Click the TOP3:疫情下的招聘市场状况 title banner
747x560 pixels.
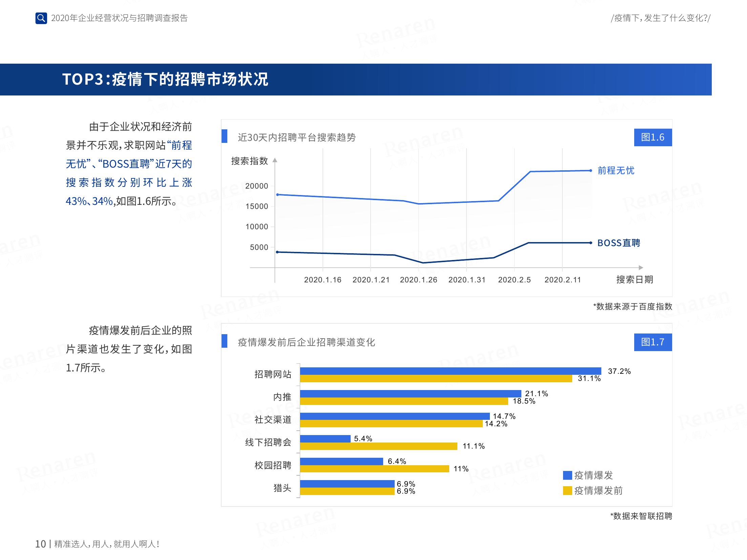tap(165, 80)
